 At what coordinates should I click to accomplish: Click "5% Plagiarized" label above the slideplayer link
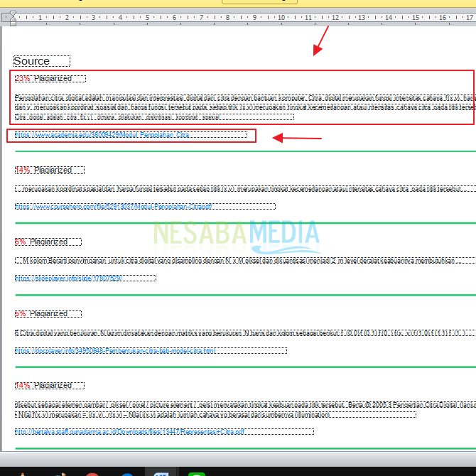pyautogui.click(x=41, y=242)
